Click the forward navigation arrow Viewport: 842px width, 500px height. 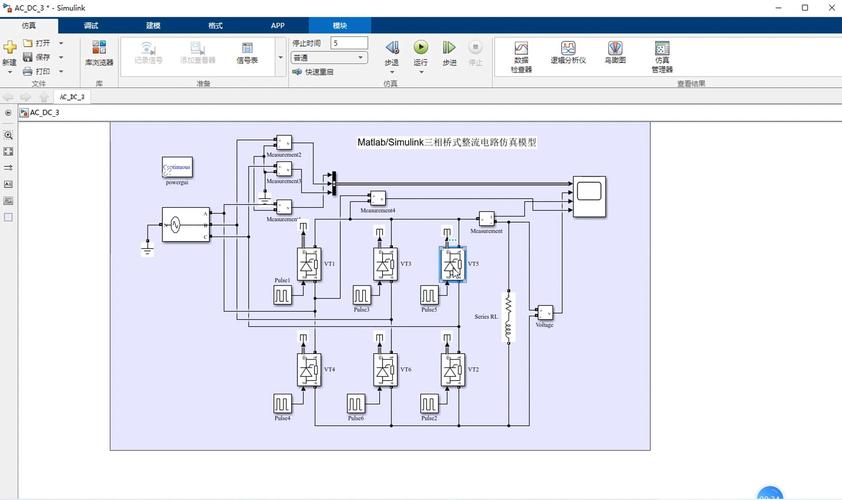tap(26, 97)
